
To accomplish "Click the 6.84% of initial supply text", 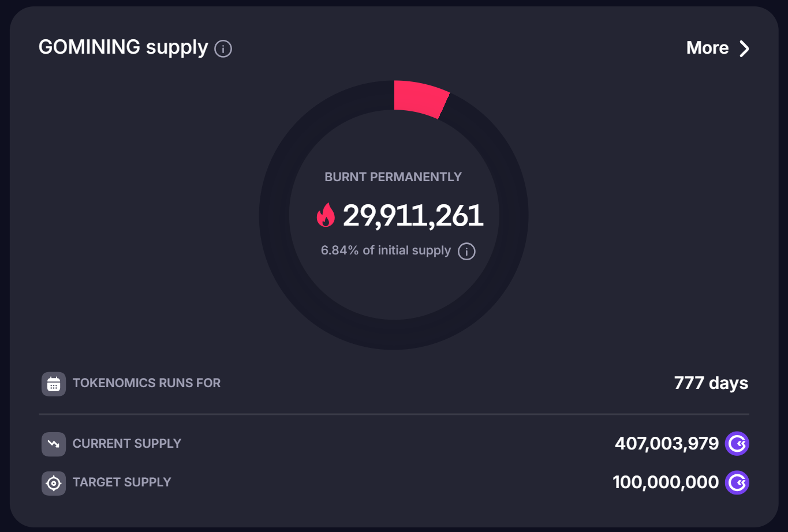I will (x=386, y=250).
